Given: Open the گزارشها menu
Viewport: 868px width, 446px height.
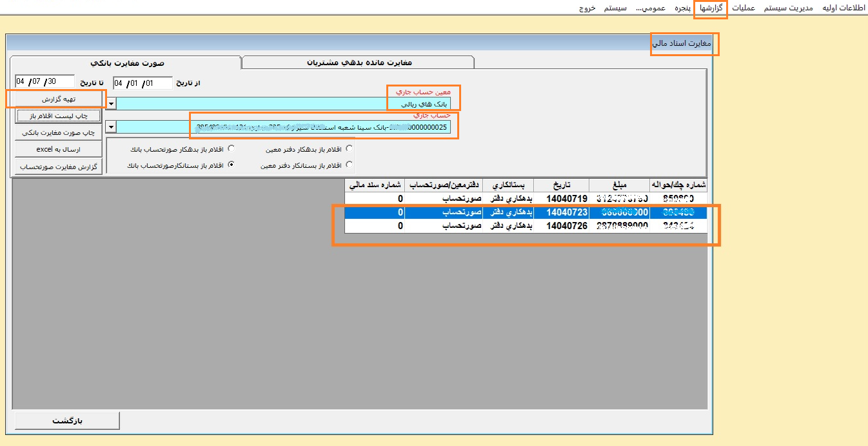Looking at the screenshot, I should [711, 8].
